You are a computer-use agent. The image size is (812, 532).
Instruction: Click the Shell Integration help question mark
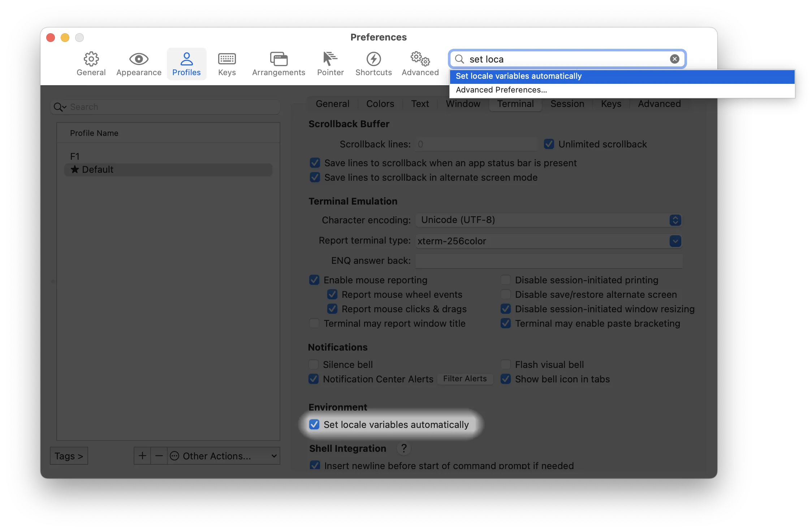tap(404, 449)
